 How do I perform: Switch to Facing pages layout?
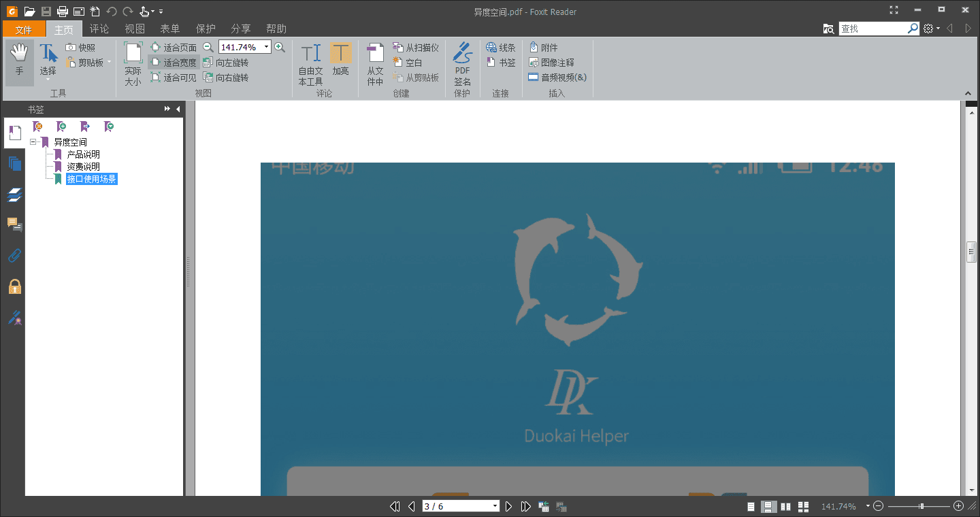click(x=786, y=506)
